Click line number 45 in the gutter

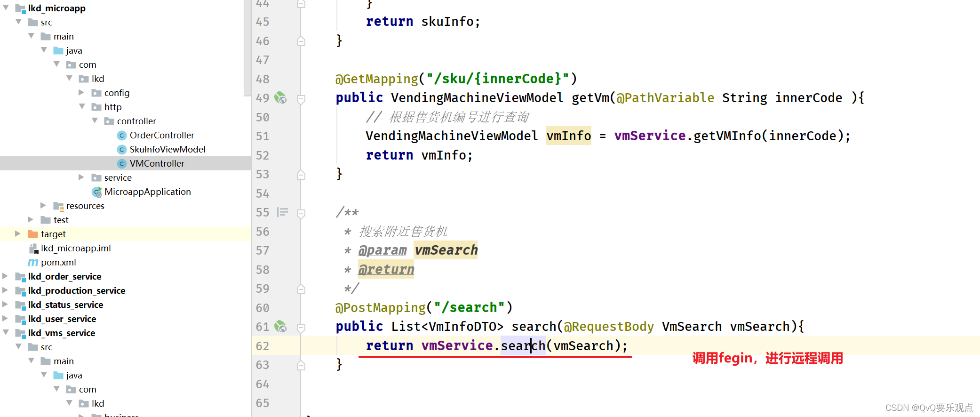(x=263, y=22)
